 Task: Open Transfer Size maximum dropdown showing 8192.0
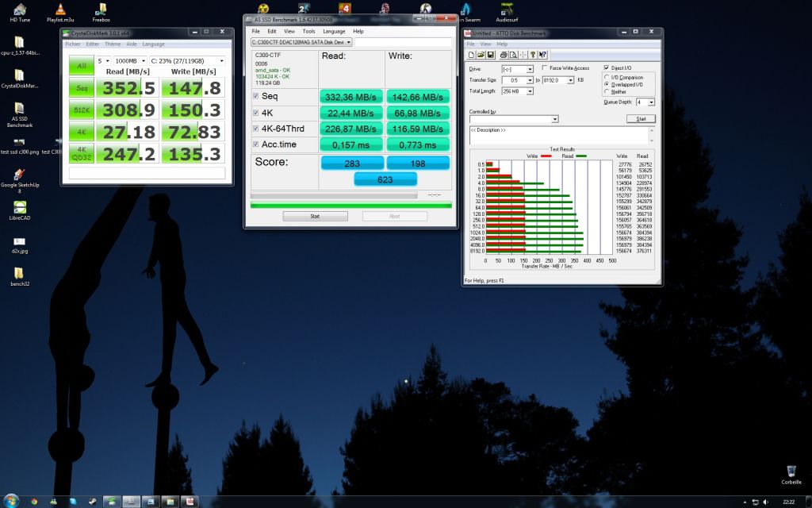click(x=558, y=80)
